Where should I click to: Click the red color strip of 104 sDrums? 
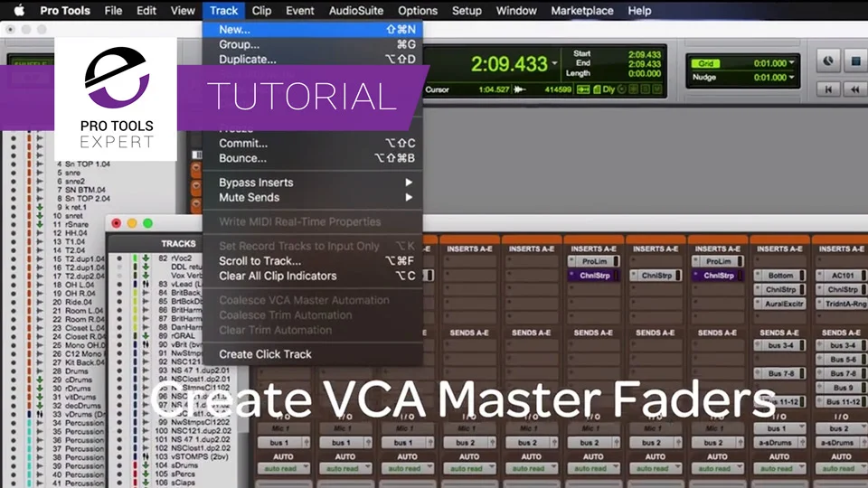135,465
